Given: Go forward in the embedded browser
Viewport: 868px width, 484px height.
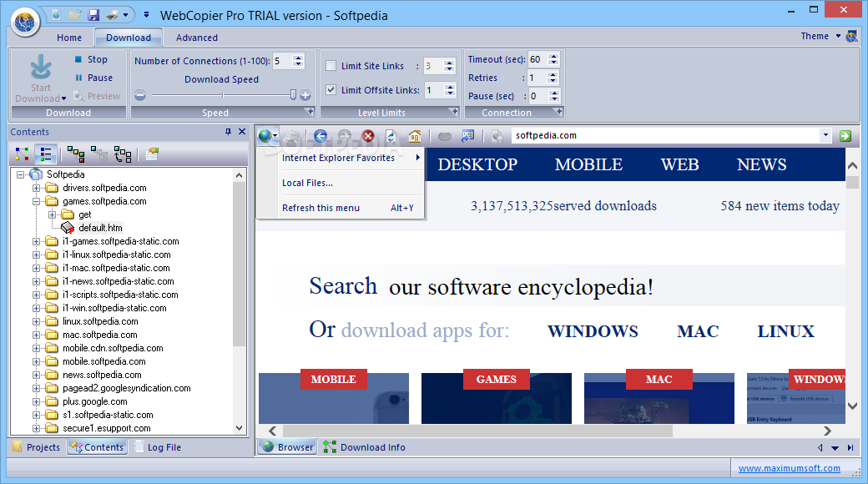Looking at the screenshot, I should [345, 136].
